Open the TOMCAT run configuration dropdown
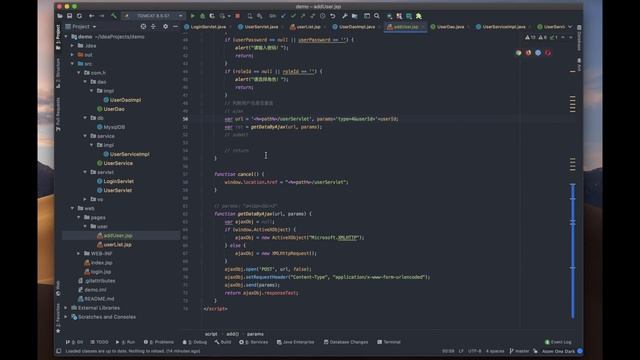Viewport: 640px width, 360px height. click(153, 16)
